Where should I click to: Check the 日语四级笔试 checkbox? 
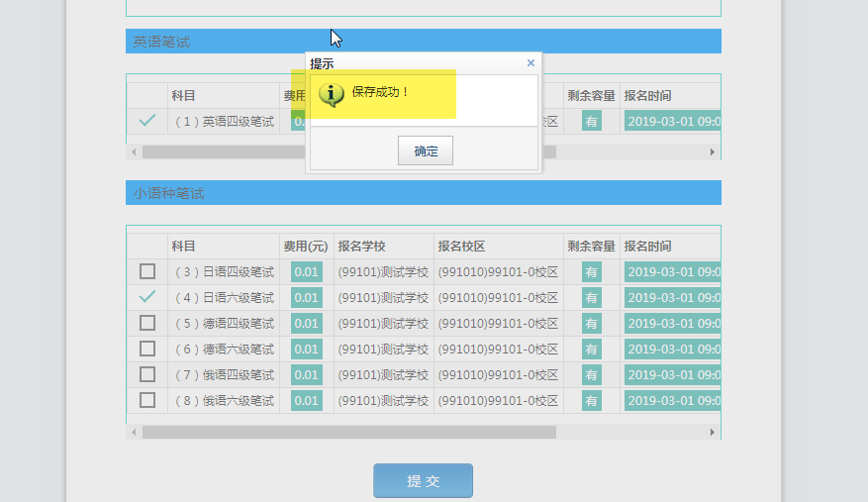coord(147,271)
